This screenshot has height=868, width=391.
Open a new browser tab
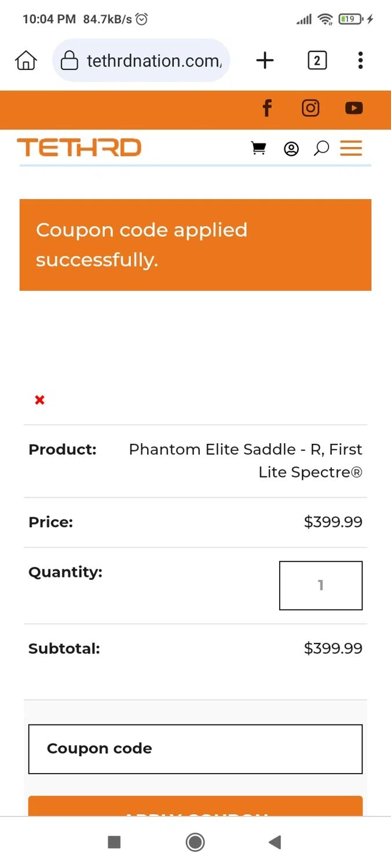click(265, 60)
